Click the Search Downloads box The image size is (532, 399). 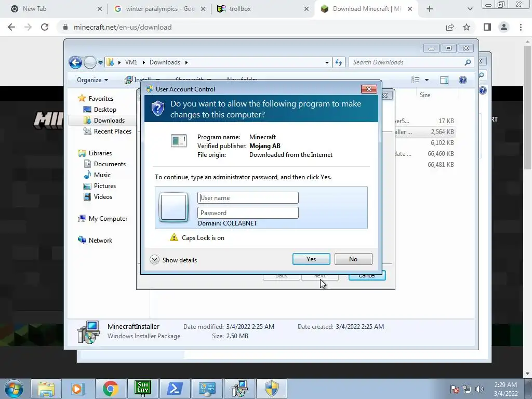(407, 62)
